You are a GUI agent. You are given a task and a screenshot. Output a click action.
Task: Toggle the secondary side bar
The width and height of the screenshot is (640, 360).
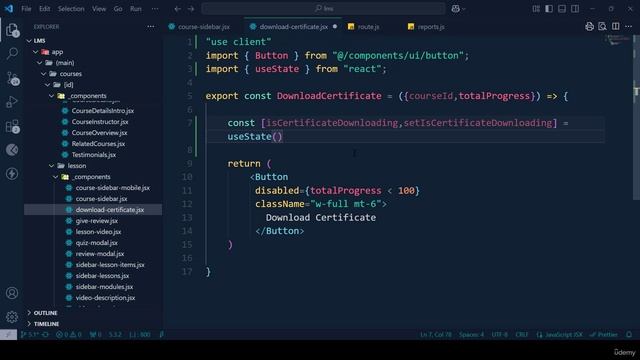(575, 9)
